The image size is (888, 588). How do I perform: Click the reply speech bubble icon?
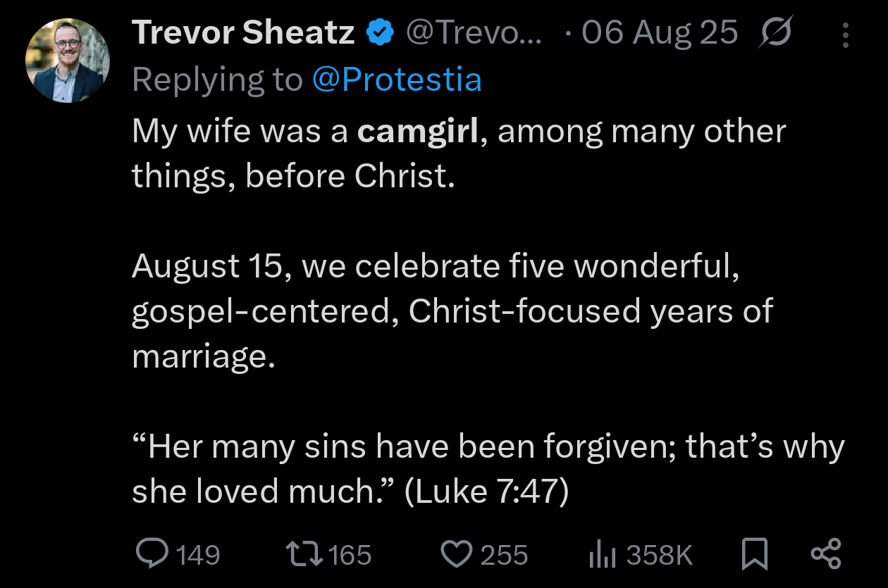(149, 554)
